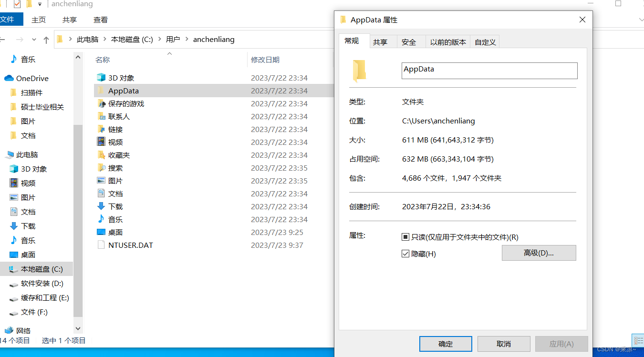
Task: Click the 保存的游戏 folder icon
Action: coord(101,103)
